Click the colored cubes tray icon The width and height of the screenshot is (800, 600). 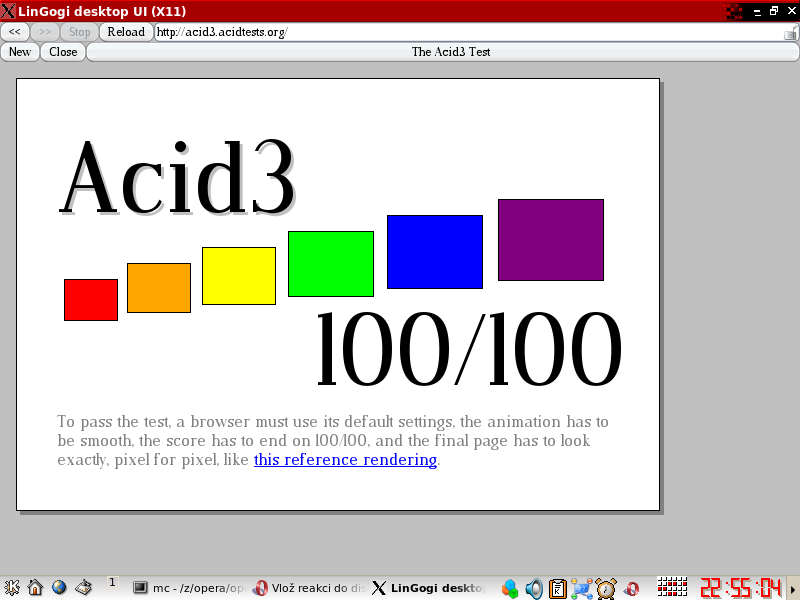510,589
